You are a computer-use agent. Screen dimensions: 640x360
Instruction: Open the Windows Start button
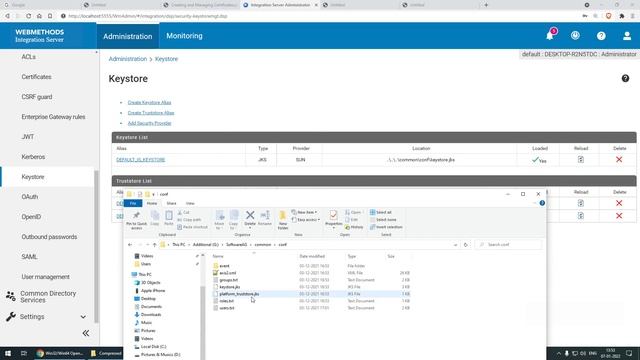[8, 353]
